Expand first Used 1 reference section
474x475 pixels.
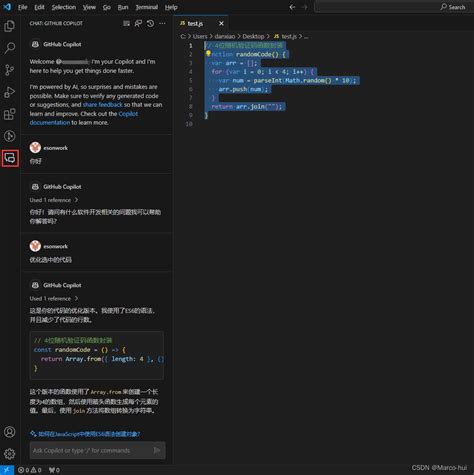click(x=54, y=200)
